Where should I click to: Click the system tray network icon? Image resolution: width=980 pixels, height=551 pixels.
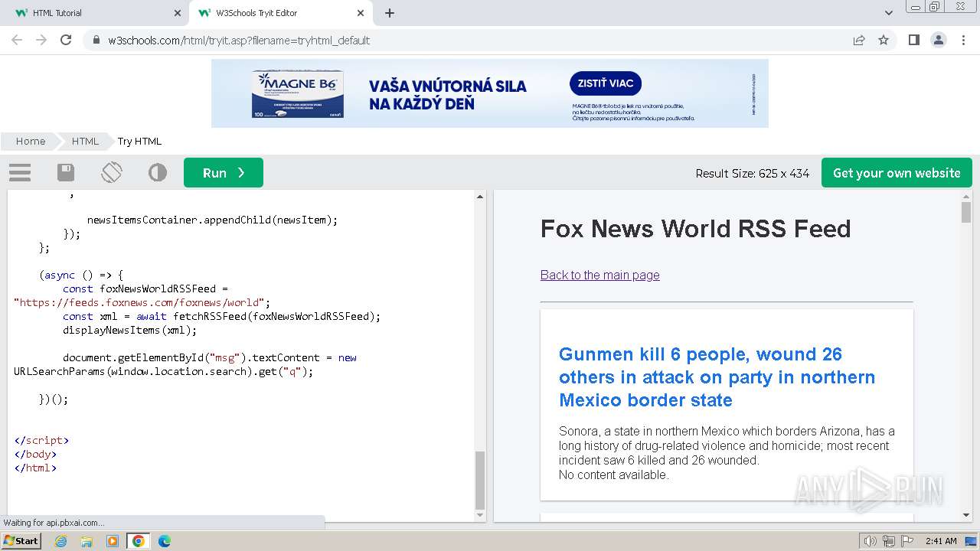889,541
